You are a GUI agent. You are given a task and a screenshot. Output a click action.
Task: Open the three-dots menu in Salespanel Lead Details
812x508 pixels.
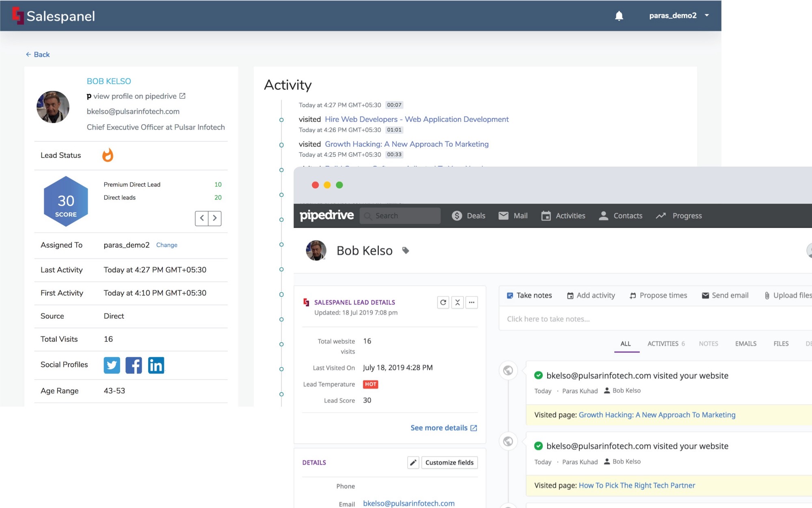471,302
